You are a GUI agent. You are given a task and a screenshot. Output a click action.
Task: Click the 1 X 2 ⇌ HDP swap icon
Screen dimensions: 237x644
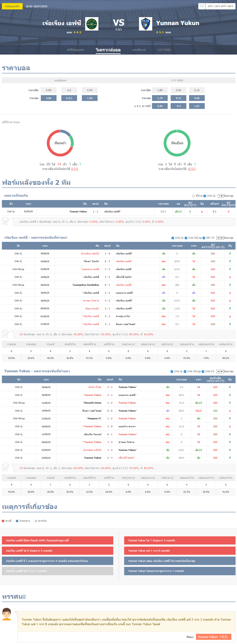point(143,106)
